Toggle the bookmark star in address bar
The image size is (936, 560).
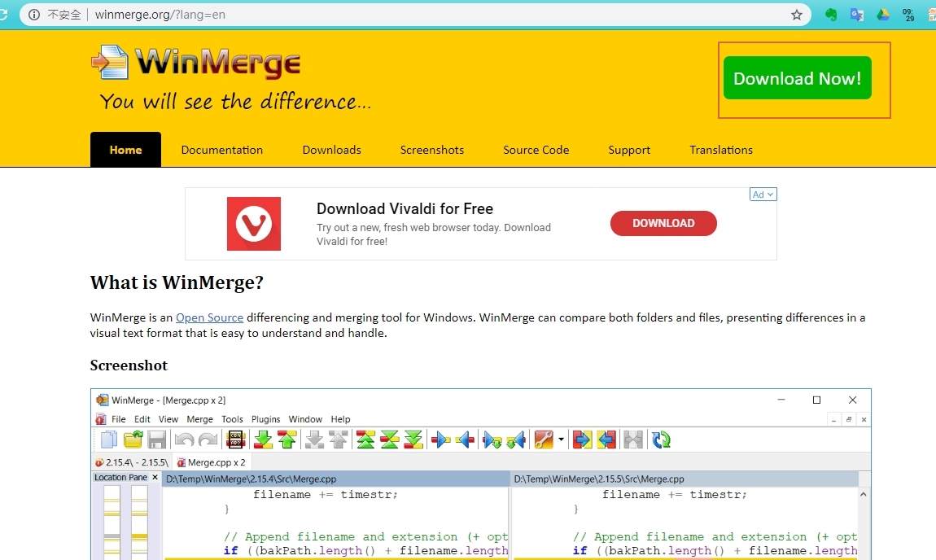796,14
